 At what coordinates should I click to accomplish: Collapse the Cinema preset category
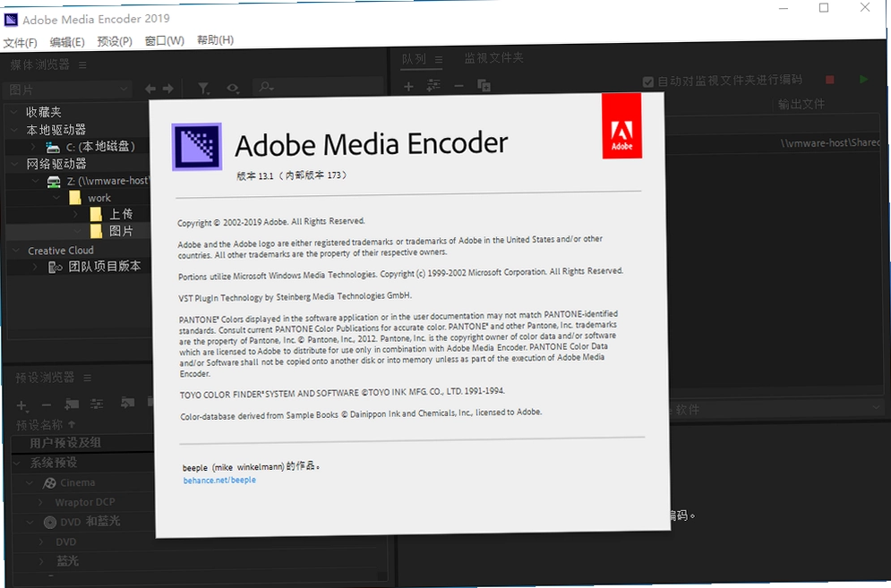tap(30, 483)
